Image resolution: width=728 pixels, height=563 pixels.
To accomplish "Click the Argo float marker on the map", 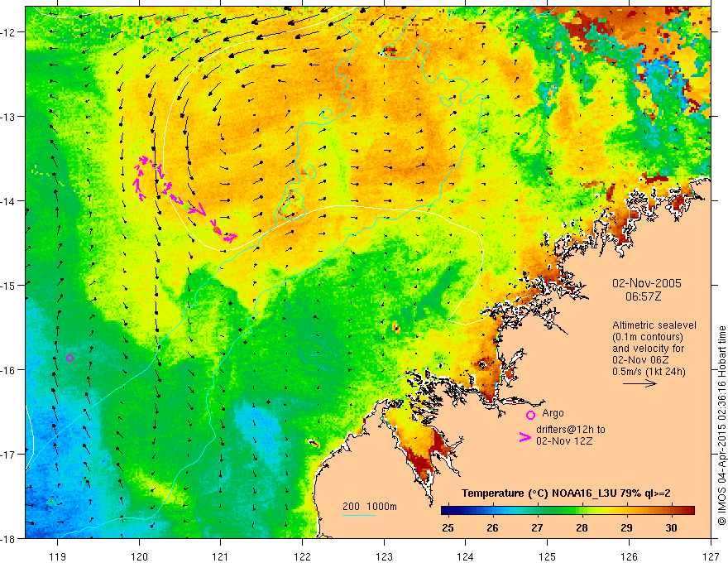I will [69, 358].
